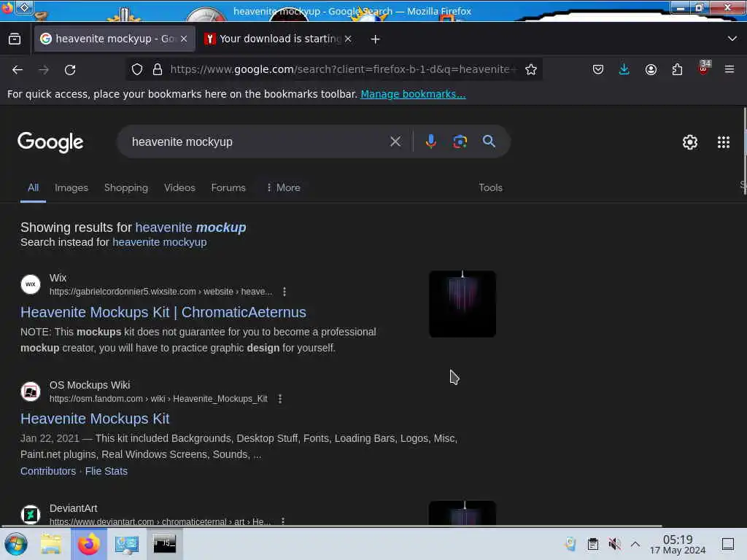Switch to the Firefox taskbar button
Screen dimensions: 747x560
click(89, 544)
